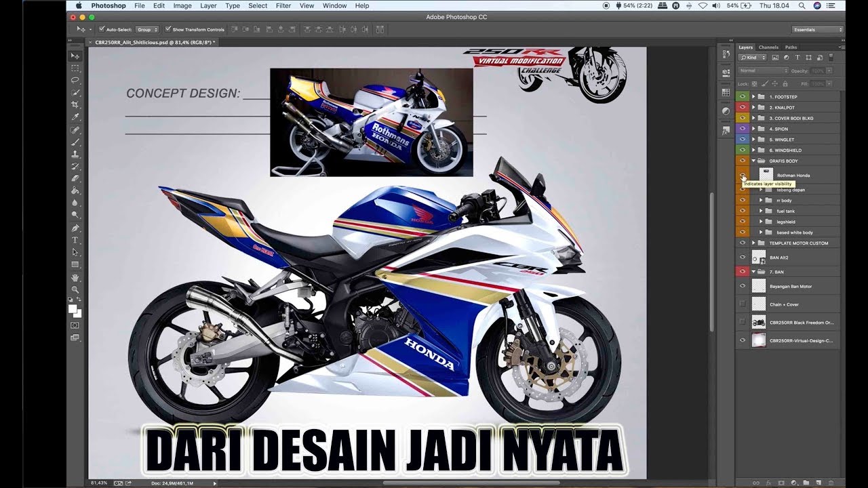The width and height of the screenshot is (868, 488).
Task: Select the History Brush tool
Action: [x=75, y=166]
